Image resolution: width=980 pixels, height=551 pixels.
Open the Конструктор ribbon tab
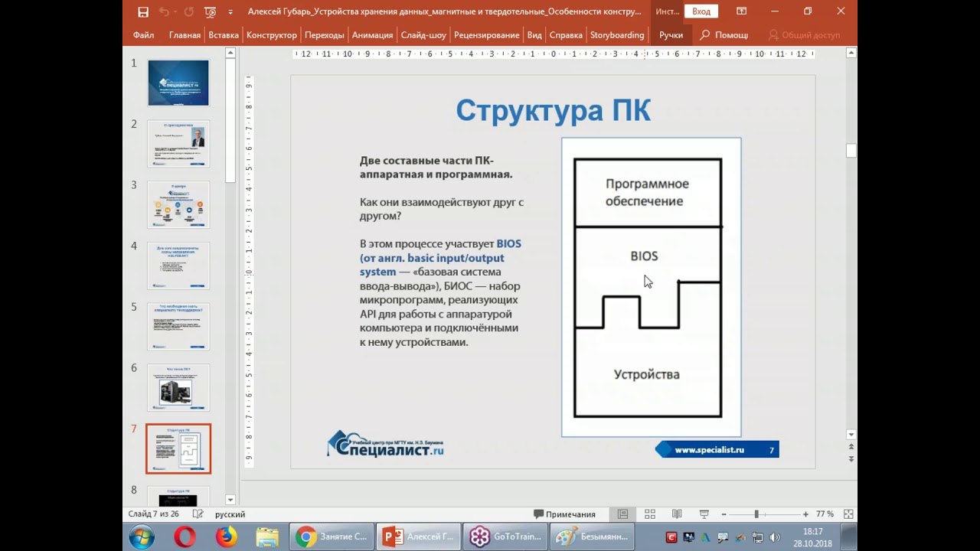coord(271,35)
